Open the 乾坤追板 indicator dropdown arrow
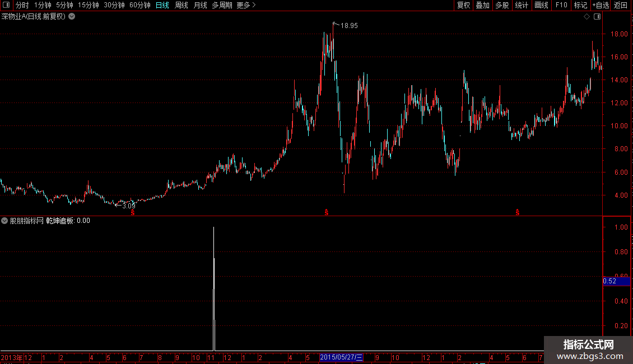 point(4,221)
